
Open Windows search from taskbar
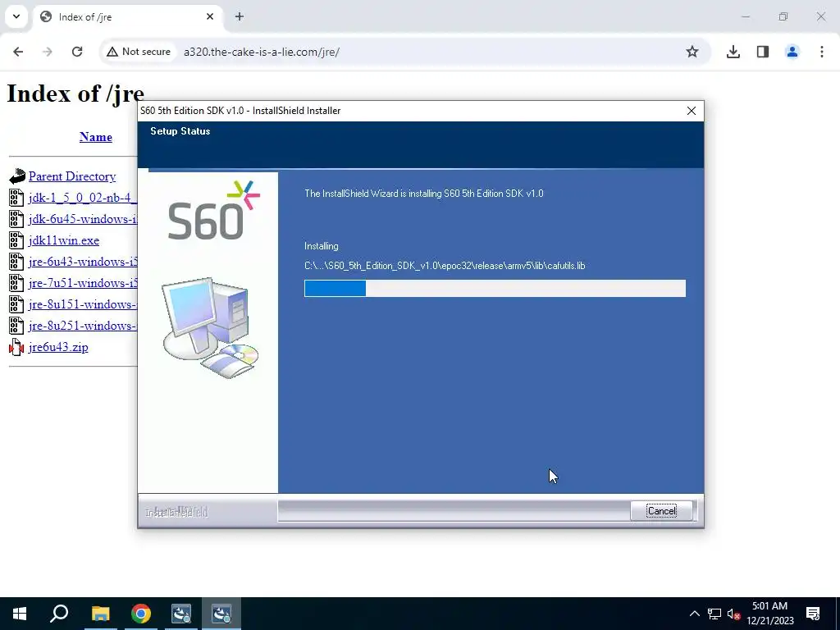click(x=59, y=614)
